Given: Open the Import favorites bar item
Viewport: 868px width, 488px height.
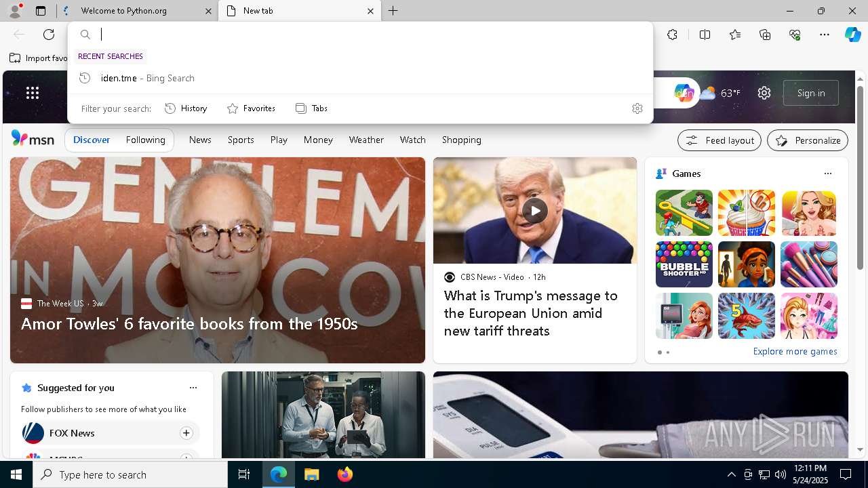Looking at the screenshot, I should point(39,58).
